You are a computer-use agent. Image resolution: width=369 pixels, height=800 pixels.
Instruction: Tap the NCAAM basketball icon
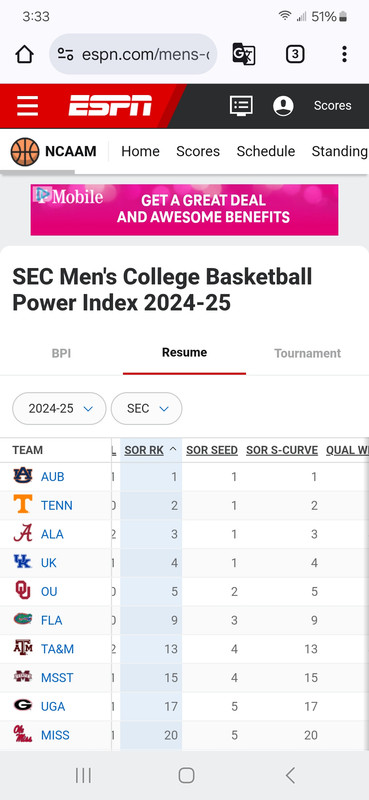coord(24,152)
